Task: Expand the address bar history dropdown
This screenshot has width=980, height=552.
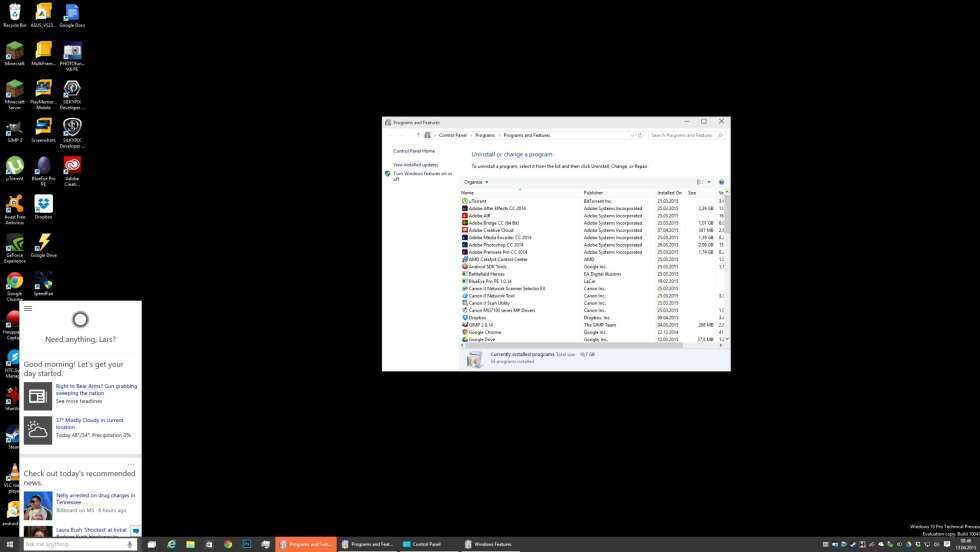Action: coord(632,135)
